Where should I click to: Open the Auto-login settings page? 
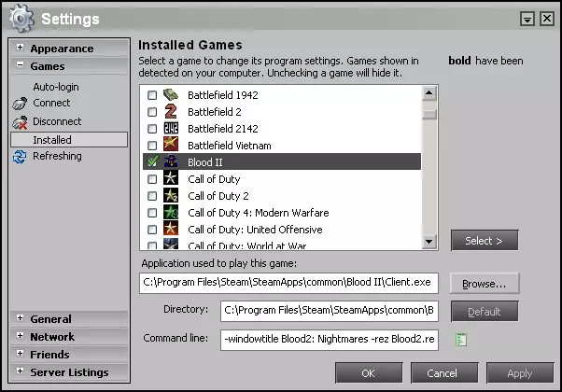coord(56,87)
